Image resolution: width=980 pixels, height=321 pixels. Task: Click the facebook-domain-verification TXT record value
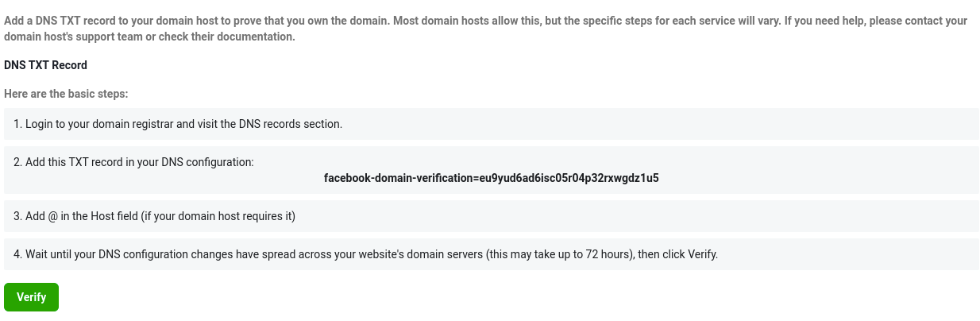tap(491, 178)
